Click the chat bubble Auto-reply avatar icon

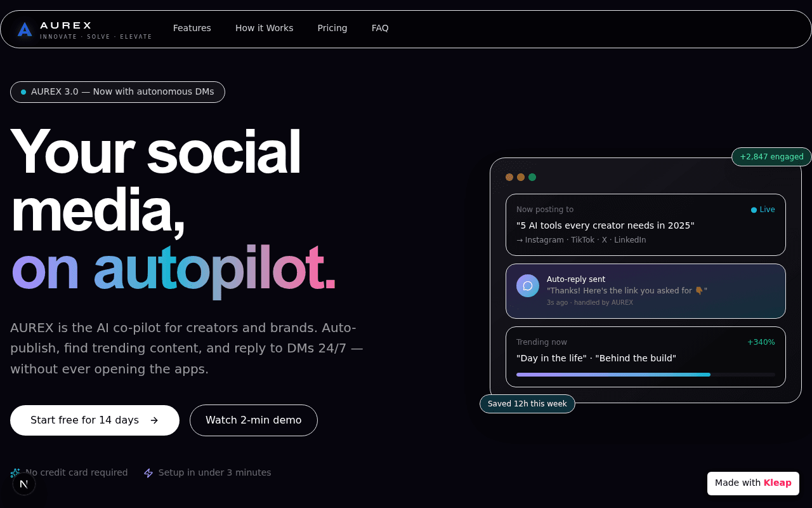(x=528, y=286)
